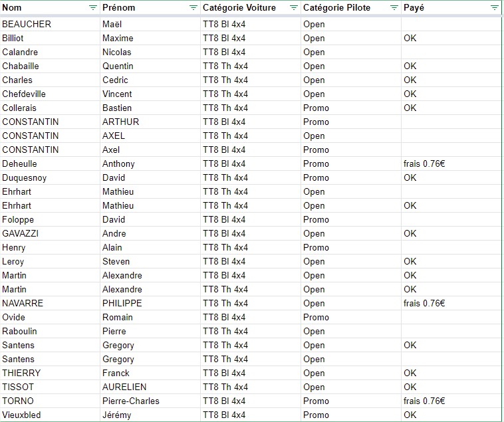This screenshot has height=422, width=504.
Task: Select the Nom header cell
Action: tap(50, 8)
